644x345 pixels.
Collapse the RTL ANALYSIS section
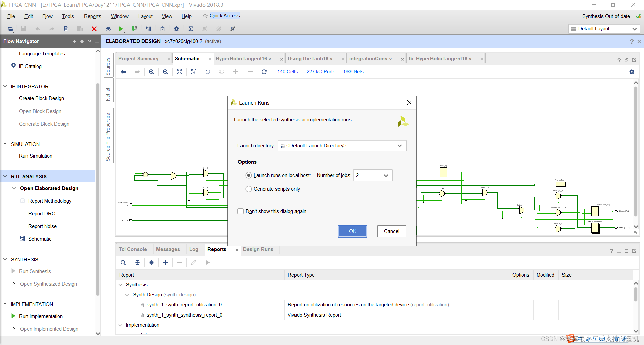[x=5, y=176]
